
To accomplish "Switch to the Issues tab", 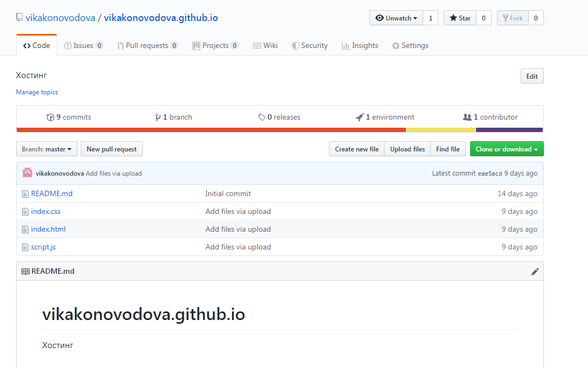I will point(83,45).
